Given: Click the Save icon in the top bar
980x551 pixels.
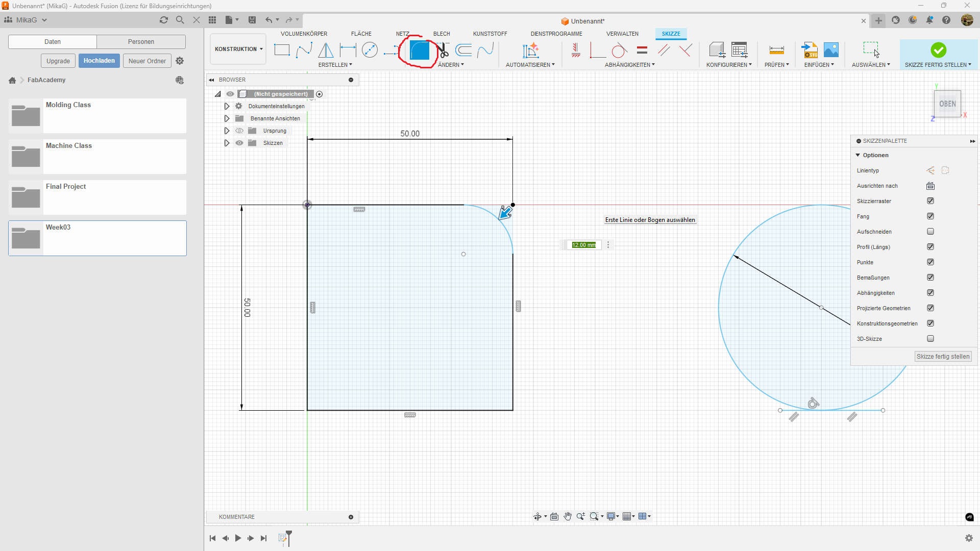Looking at the screenshot, I should click(x=252, y=20).
